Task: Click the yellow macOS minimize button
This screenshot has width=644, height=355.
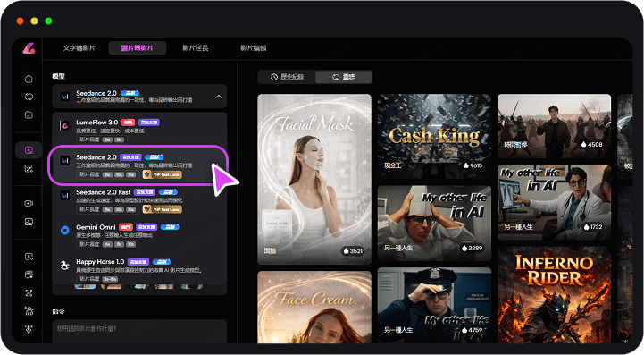Action: 34,21
